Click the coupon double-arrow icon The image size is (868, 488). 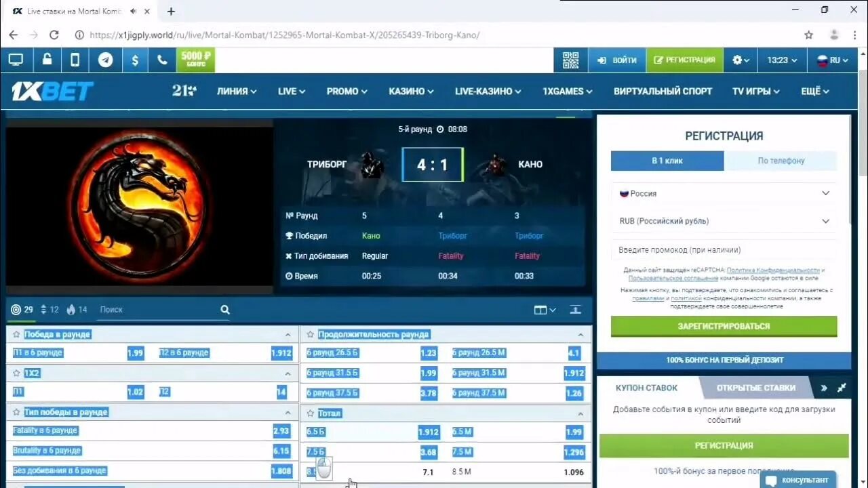point(824,388)
